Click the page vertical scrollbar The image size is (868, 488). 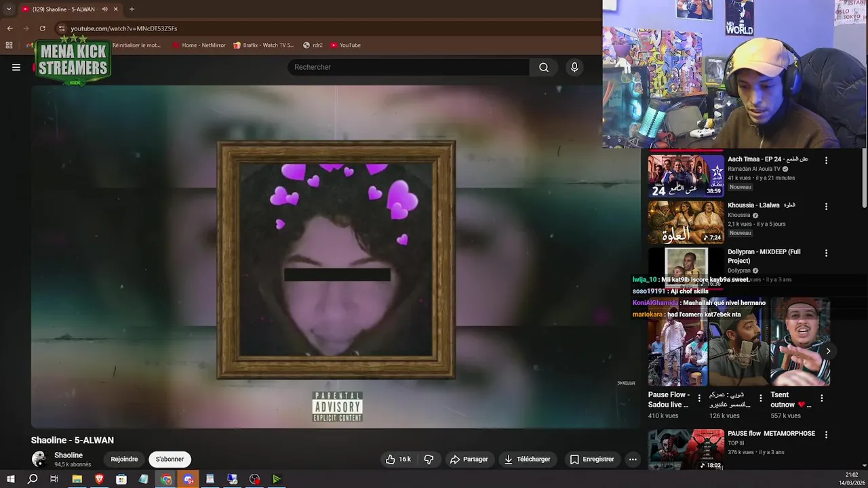[x=864, y=178]
